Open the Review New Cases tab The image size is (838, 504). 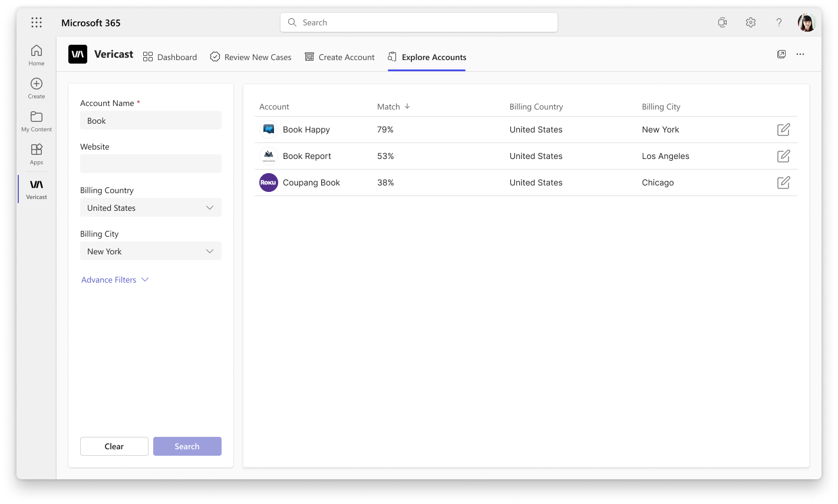[x=251, y=57]
